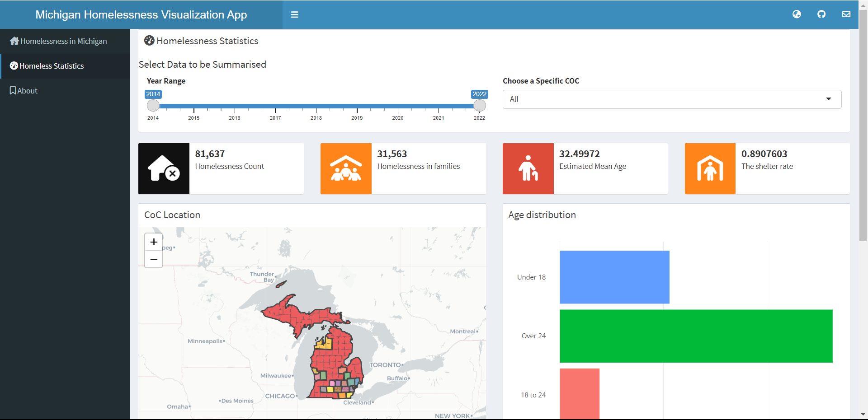868x420 pixels.
Task: Zoom in on the CoC Location map
Action: tap(154, 242)
